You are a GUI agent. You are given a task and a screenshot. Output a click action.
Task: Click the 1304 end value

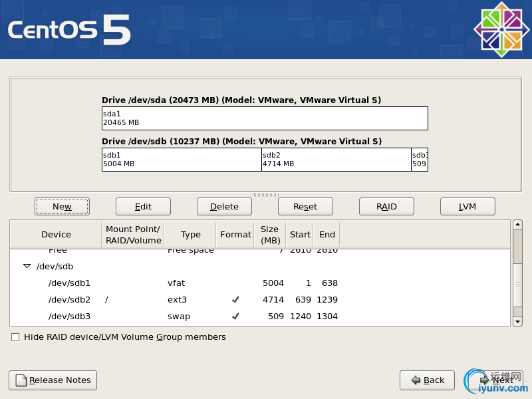pos(327,317)
